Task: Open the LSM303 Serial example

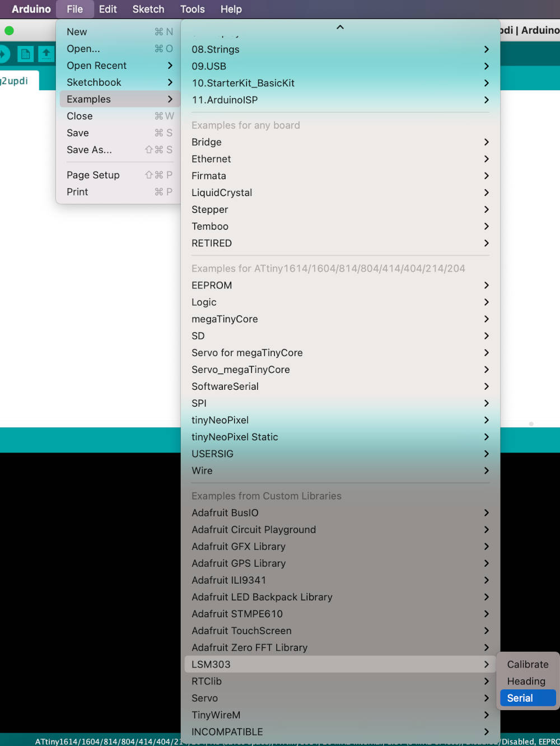Action: pyautogui.click(x=528, y=698)
